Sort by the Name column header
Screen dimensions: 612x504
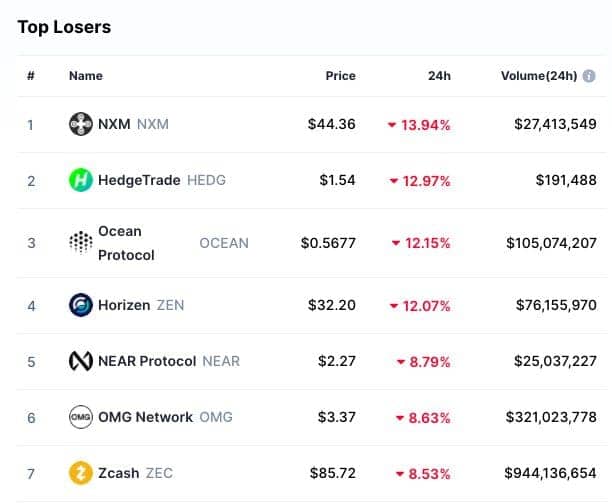pyautogui.click(x=86, y=76)
